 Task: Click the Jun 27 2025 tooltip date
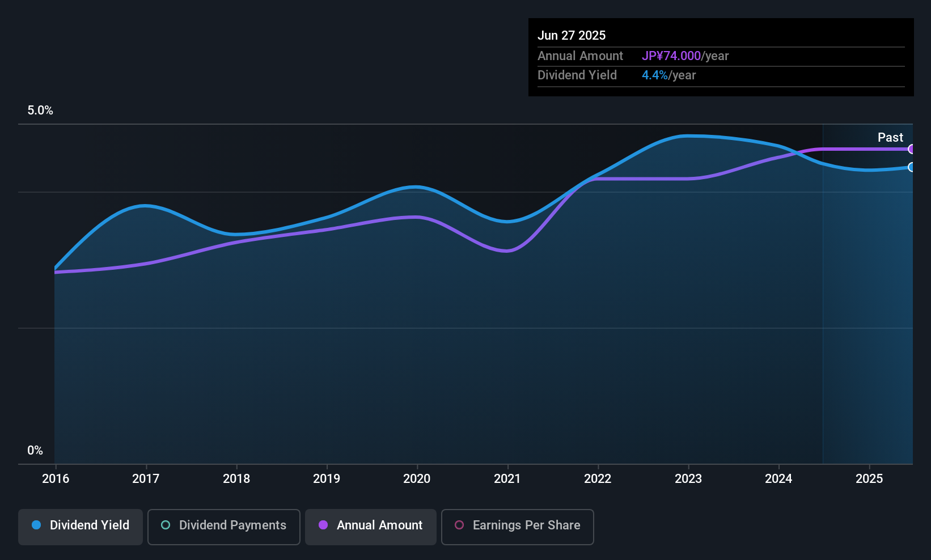572,35
